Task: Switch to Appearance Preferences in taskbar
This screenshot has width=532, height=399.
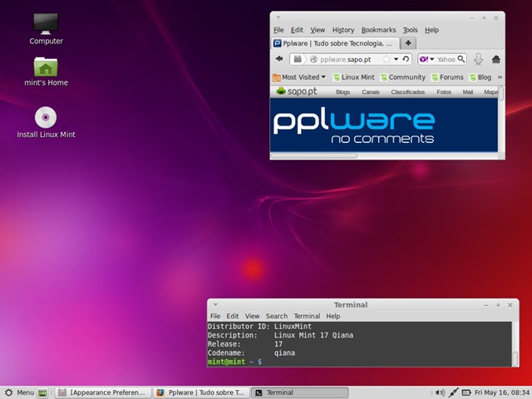Action: click(x=103, y=392)
